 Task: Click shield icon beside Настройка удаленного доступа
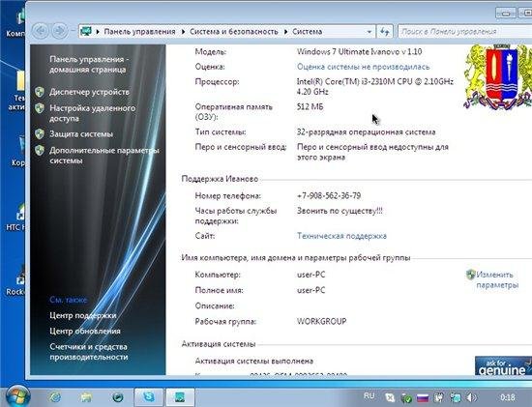coord(40,108)
